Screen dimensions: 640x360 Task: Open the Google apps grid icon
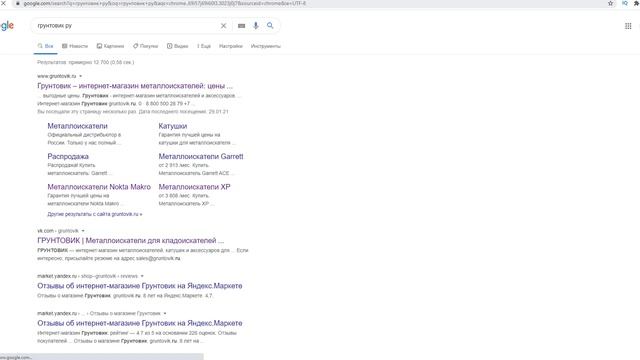628,26
